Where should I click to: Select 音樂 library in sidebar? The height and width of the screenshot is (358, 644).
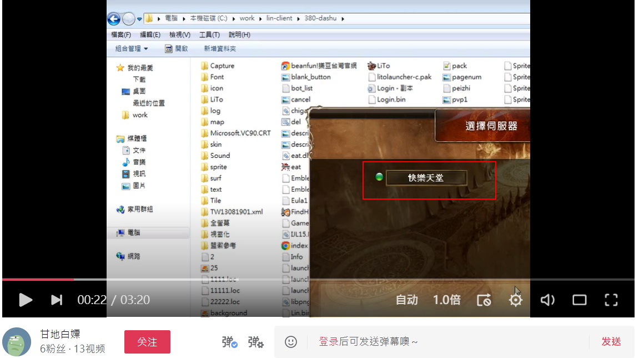click(134, 162)
